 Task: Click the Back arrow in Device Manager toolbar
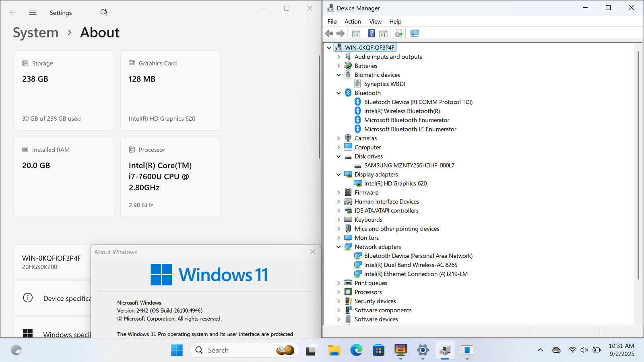tap(329, 33)
